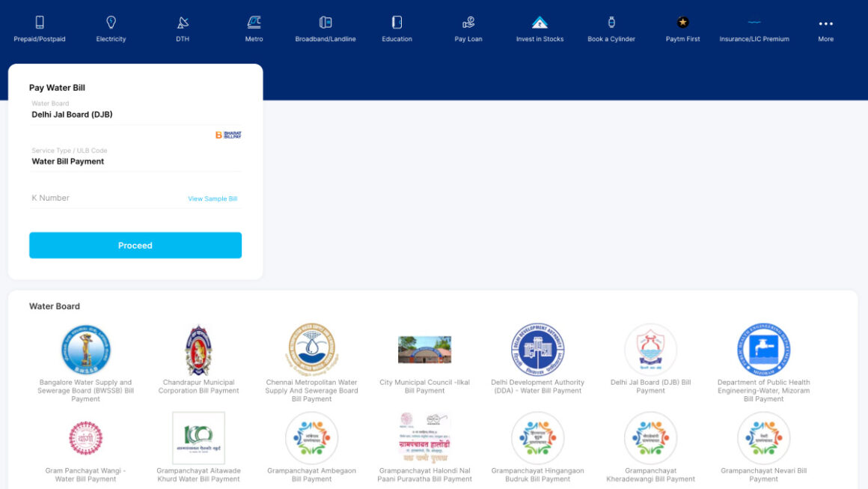
Task: Select the Electricity bill icon
Action: pos(111,22)
